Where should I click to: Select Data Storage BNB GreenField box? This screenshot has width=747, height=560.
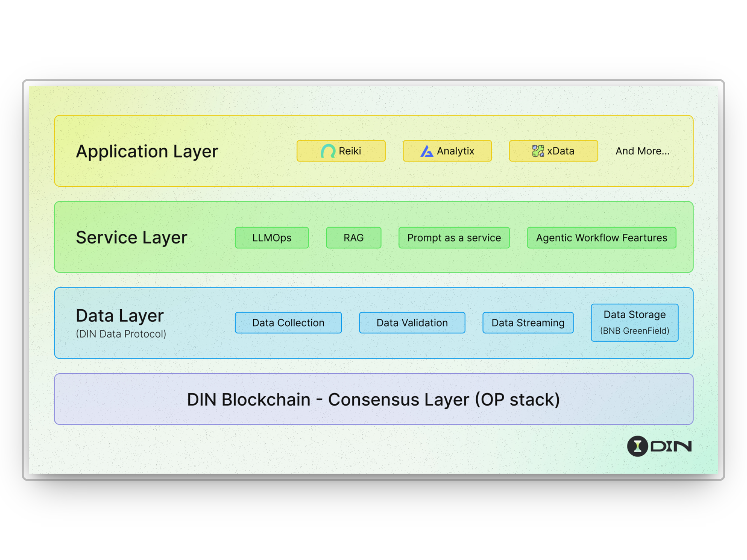point(635,323)
